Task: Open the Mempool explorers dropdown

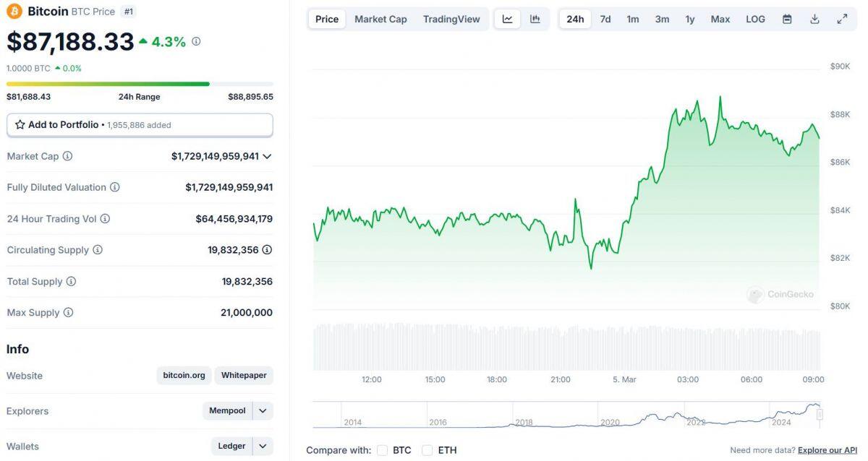Action: [x=262, y=410]
